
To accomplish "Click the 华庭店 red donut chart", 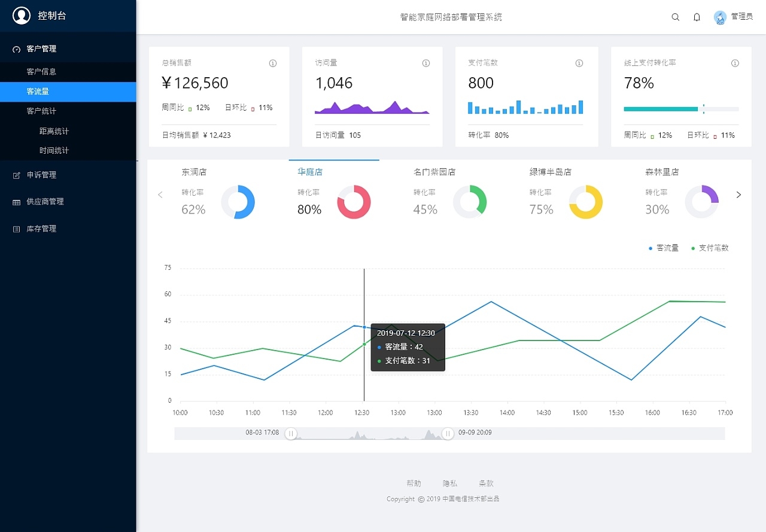I will coord(354,202).
